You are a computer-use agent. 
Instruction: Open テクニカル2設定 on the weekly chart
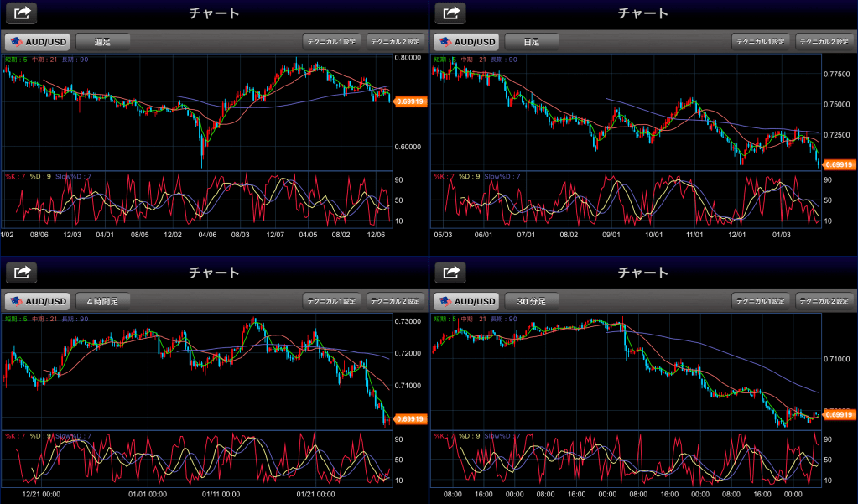[x=395, y=41]
